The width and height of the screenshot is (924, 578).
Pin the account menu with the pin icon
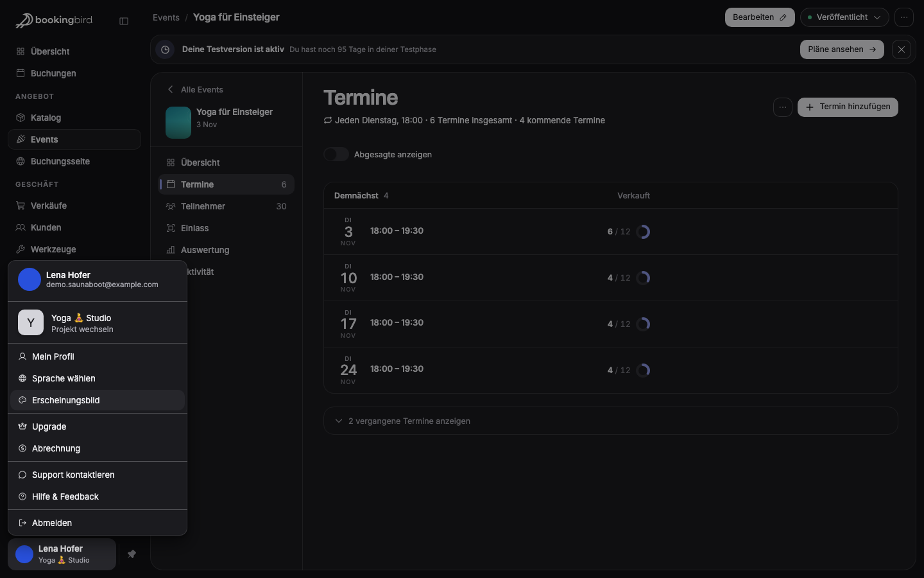click(132, 554)
